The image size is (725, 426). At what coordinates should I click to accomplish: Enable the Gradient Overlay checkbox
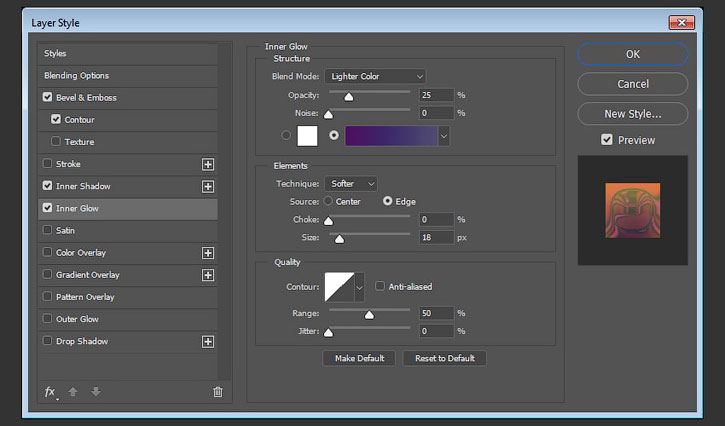(x=47, y=274)
